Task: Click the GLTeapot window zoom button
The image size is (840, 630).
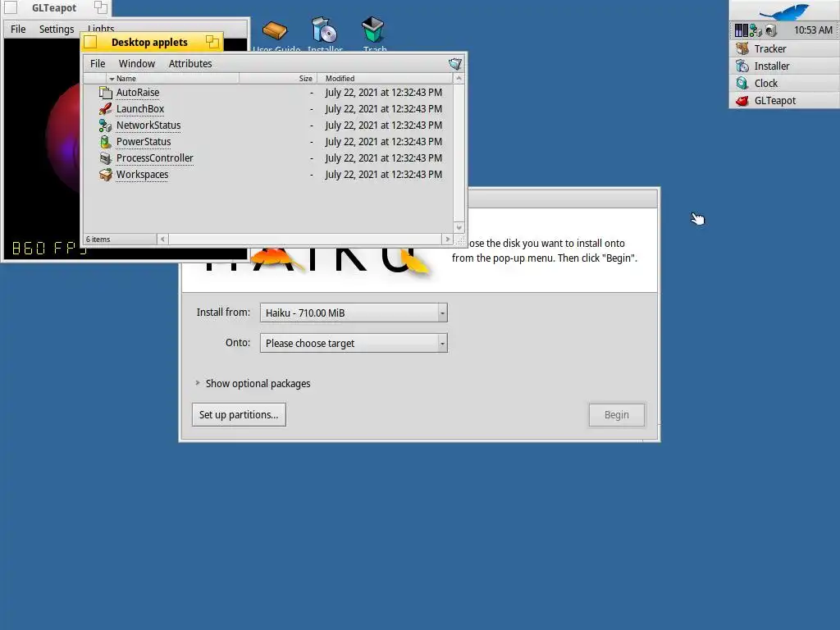Action: pyautogui.click(x=101, y=7)
